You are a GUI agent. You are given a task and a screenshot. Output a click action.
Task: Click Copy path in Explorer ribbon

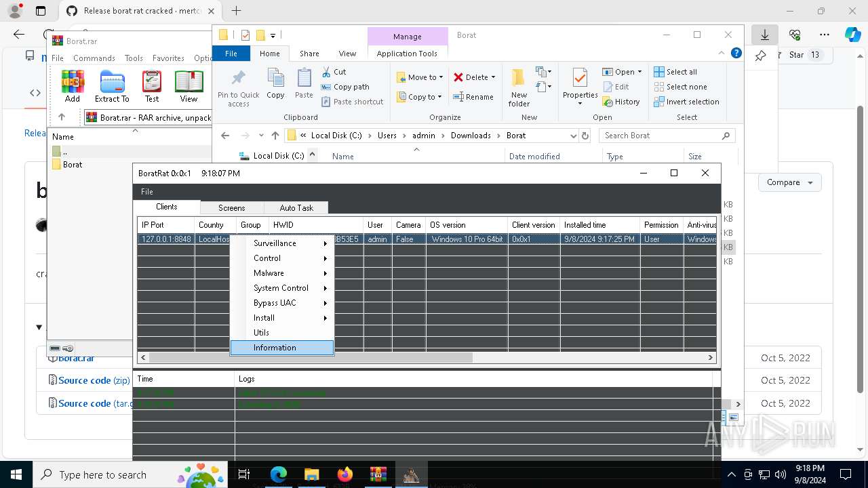[345, 87]
